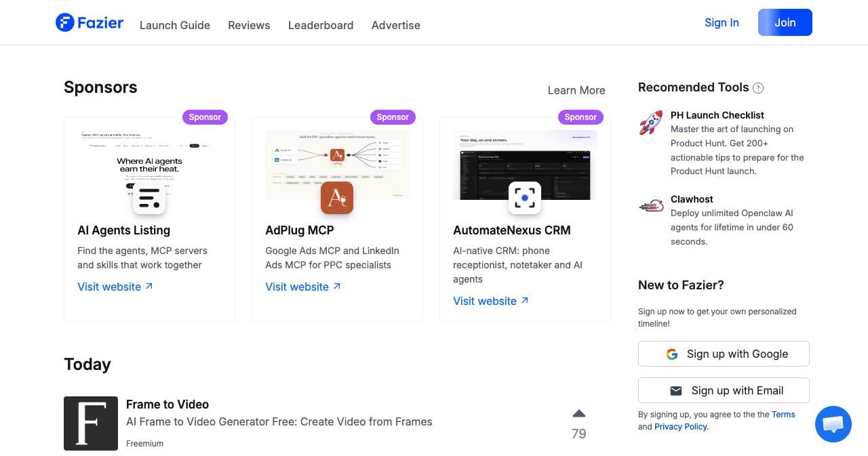Click the Fazier logo icon
The width and height of the screenshot is (868, 456).
64,22
